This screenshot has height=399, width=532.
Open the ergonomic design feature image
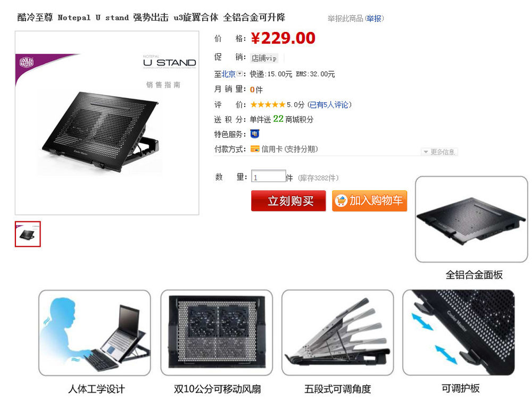tap(94, 332)
